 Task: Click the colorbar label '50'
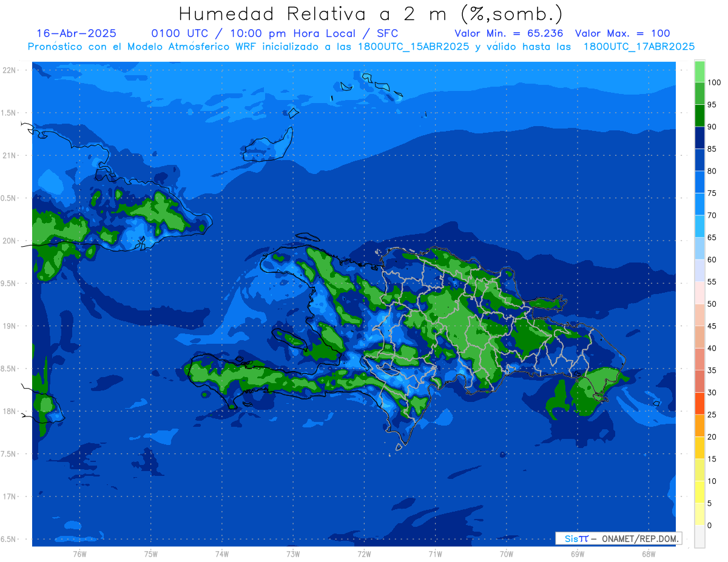(x=712, y=304)
